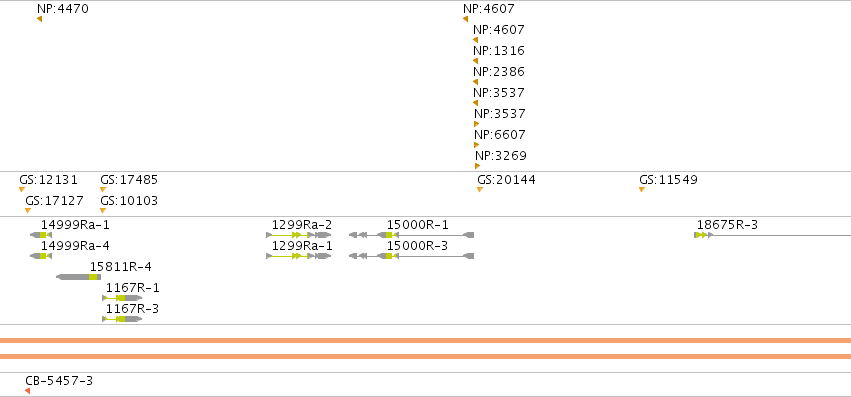Click the 18675R-3 gene model
The width and height of the screenshot is (851, 397).
coord(772,235)
